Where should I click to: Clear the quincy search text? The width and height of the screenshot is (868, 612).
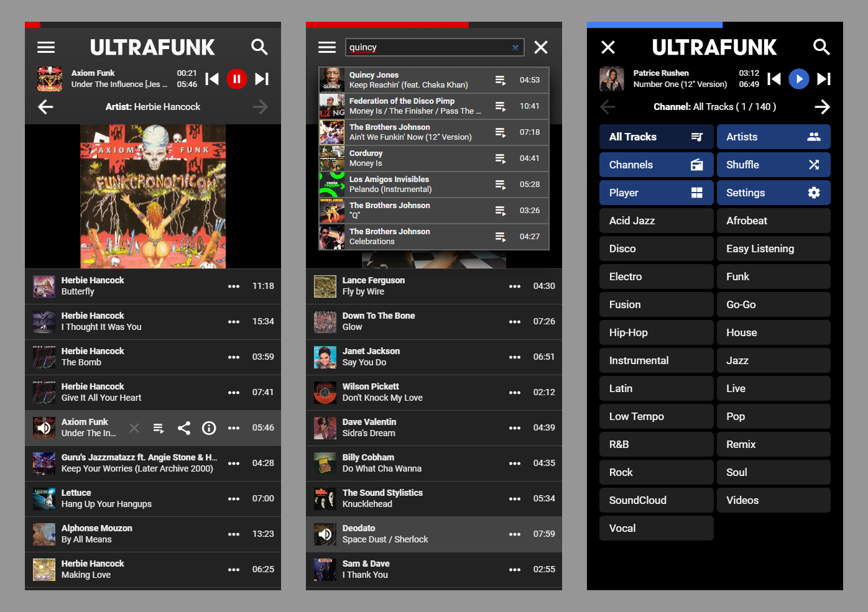coord(515,47)
